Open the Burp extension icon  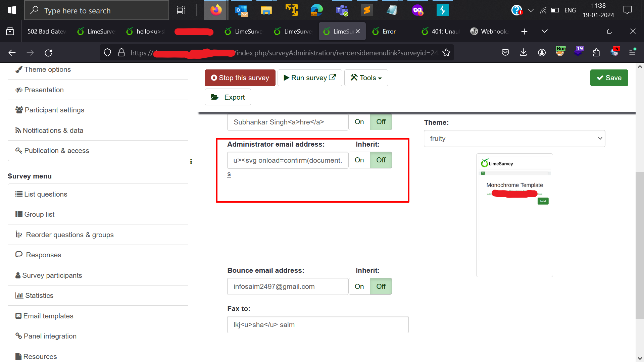[560, 52]
